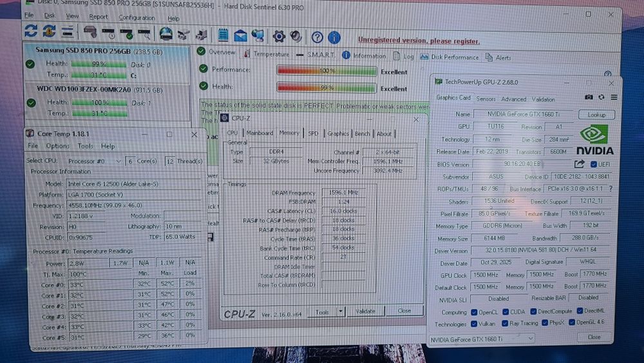Click the monitor with globe network icon
Viewport: 644px width, 363px height.
pos(258,36)
